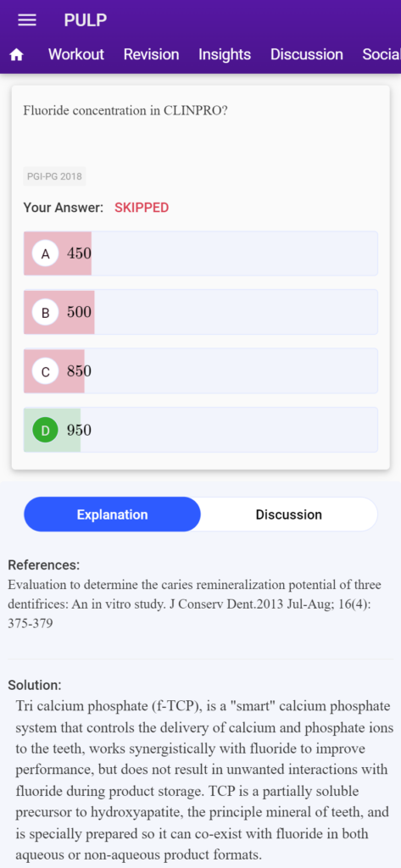Select answer row 850
Image resolution: width=401 pixels, height=868 pixels.
(200, 371)
